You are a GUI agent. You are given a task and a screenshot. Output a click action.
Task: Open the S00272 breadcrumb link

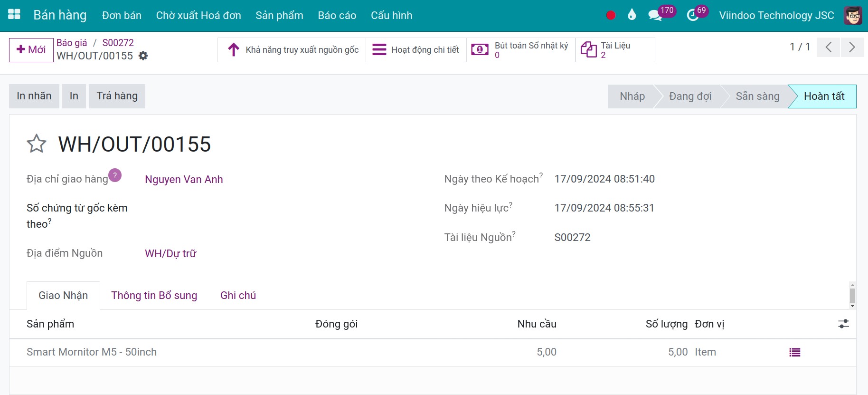118,43
